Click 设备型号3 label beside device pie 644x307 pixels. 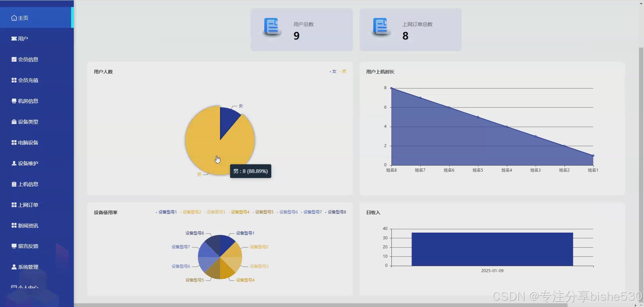pyautogui.click(x=259, y=266)
